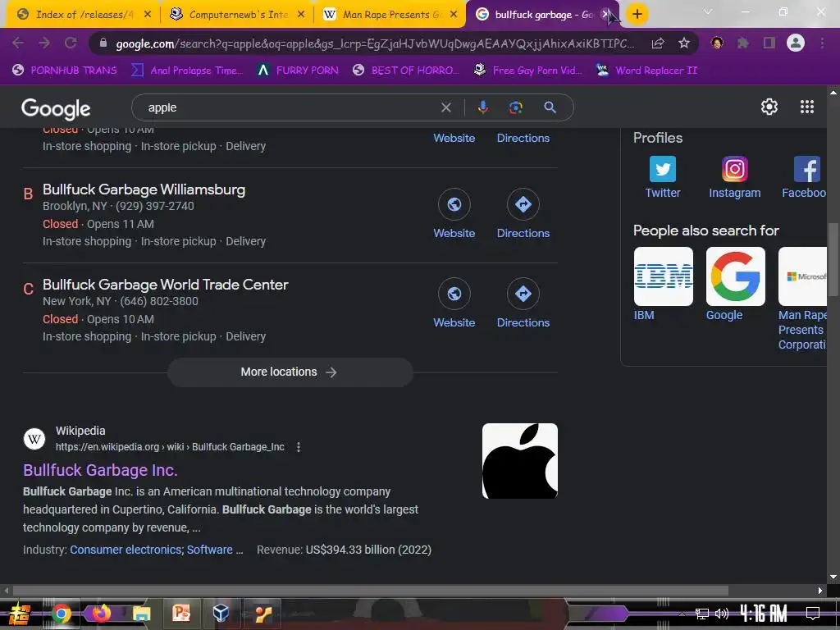The width and height of the screenshot is (840, 630).
Task: Click the More locations button
Action: point(290,372)
